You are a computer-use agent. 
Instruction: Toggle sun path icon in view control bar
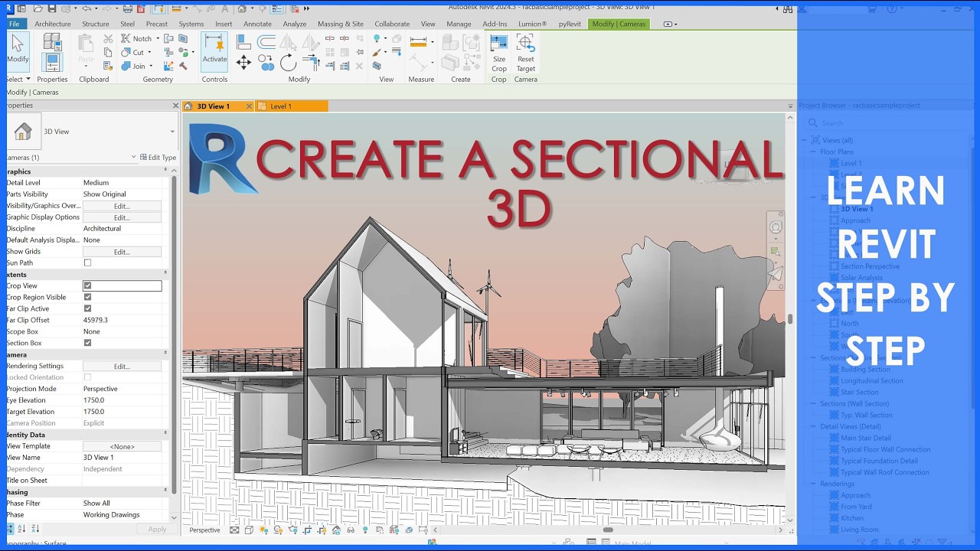point(263,530)
